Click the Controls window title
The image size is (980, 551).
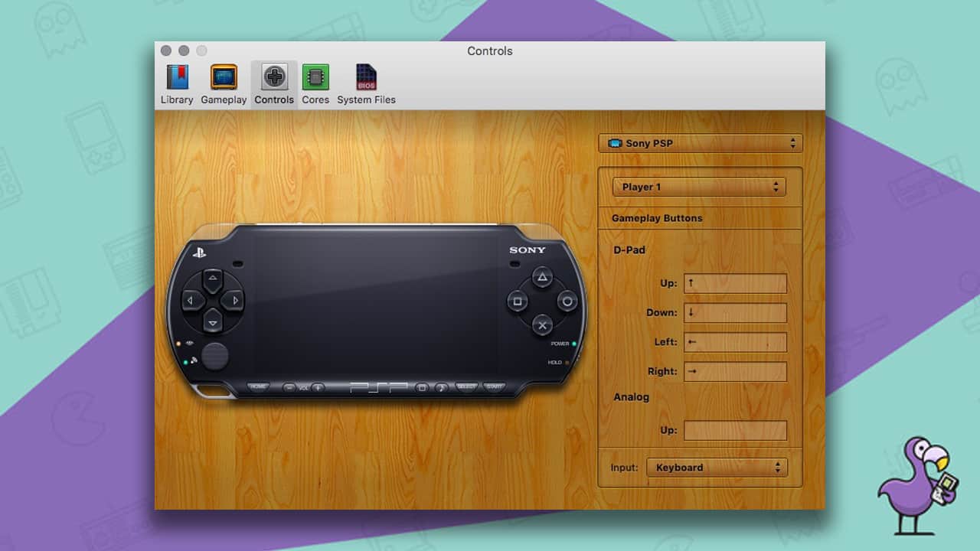(x=490, y=51)
